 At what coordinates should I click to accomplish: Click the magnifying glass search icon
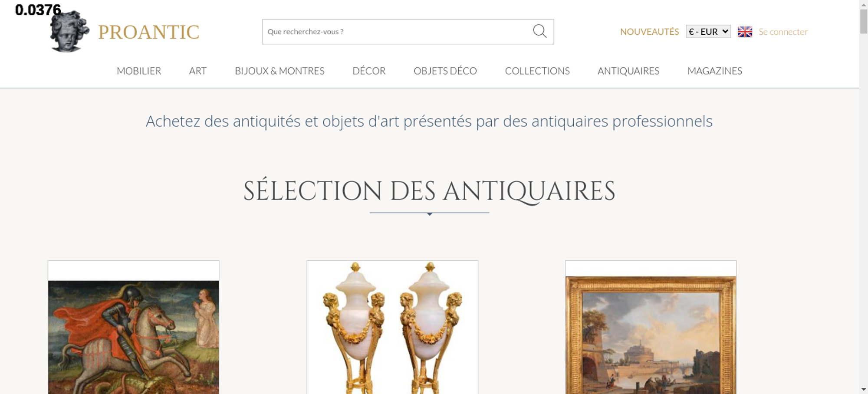pyautogui.click(x=539, y=31)
